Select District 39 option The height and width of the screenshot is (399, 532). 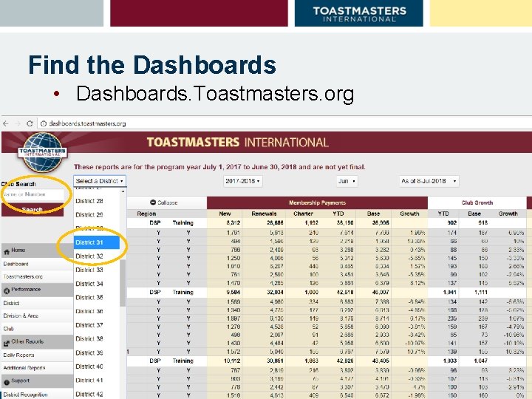pyautogui.click(x=97, y=353)
